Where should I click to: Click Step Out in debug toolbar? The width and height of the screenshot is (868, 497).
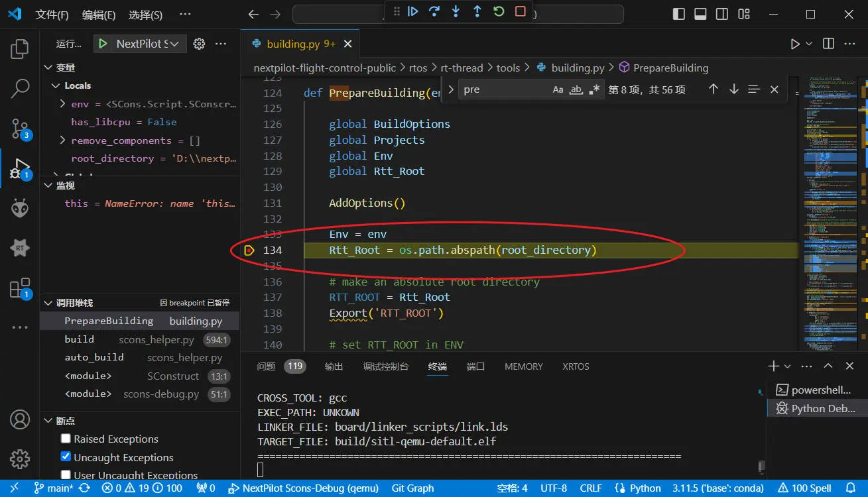[477, 11]
